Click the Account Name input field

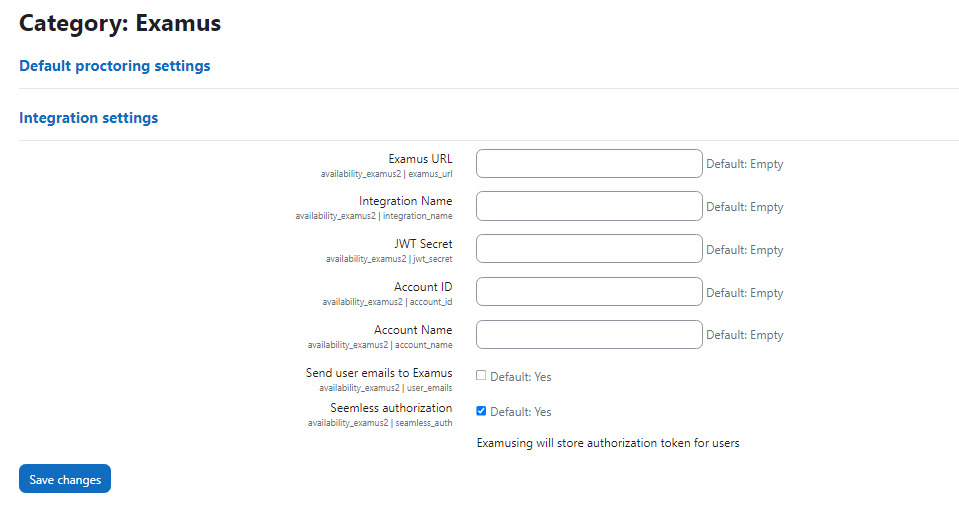pos(589,334)
